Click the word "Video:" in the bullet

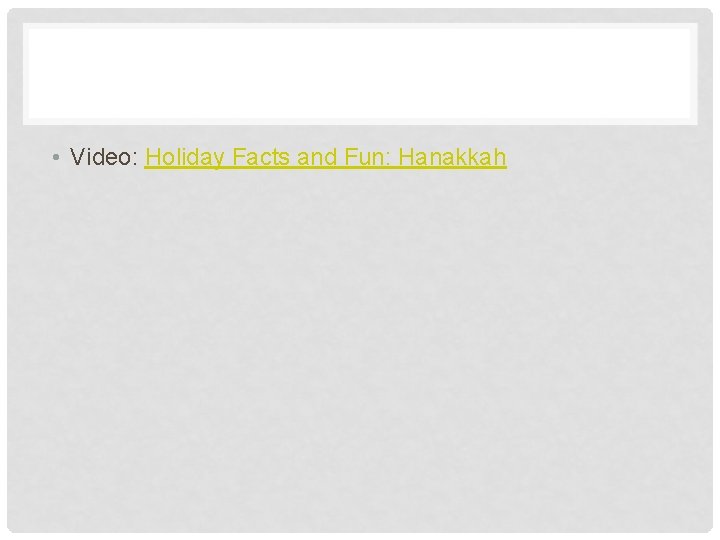(x=104, y=157)
